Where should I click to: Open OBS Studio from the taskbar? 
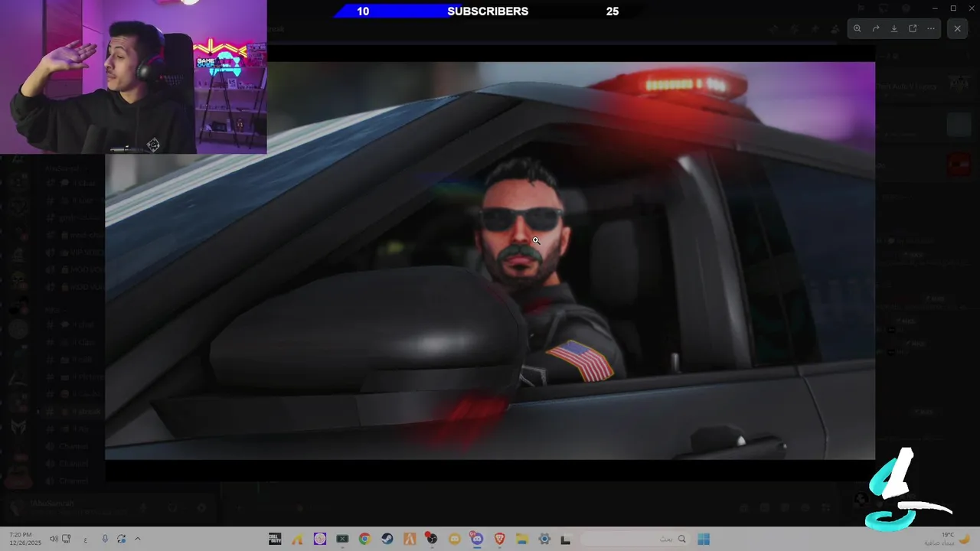[x=432, y=539]
